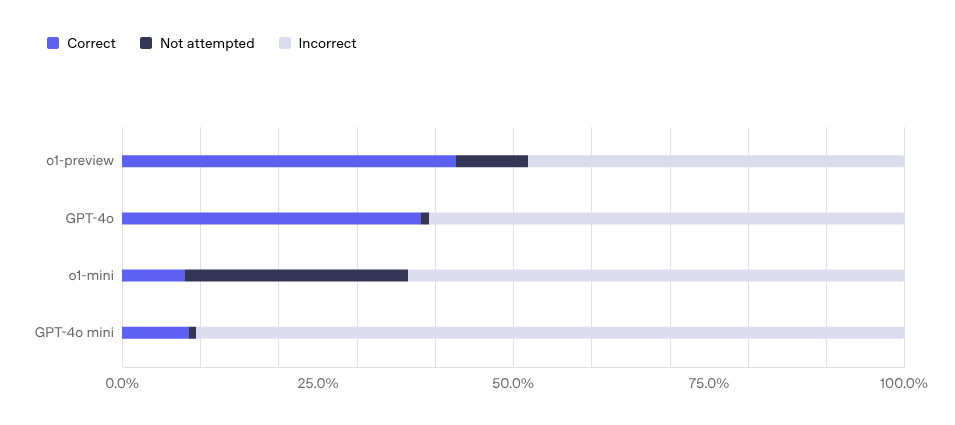
Task: Click the 100.0% x-axis tick label
Action: click(903, 383)
